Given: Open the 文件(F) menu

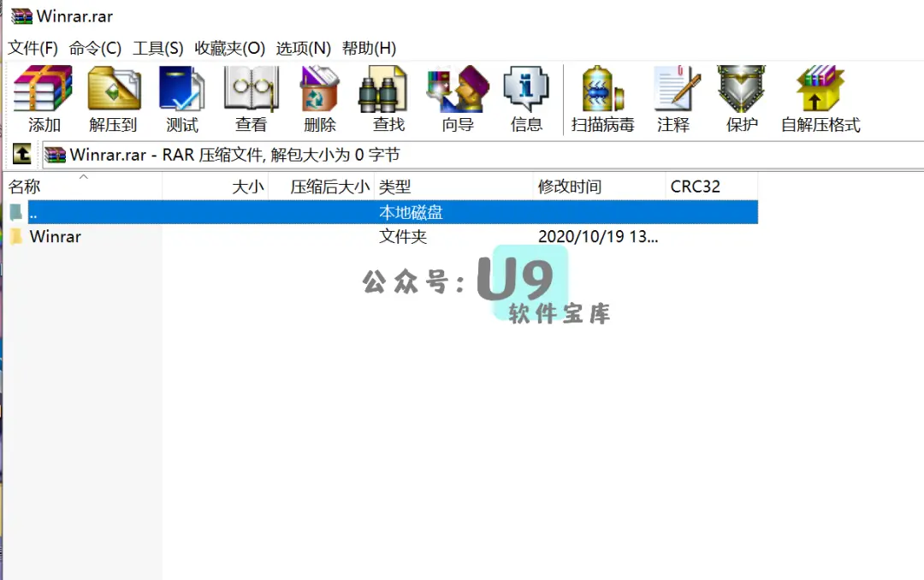Looking at the screenshot, I should click(33, 48).
